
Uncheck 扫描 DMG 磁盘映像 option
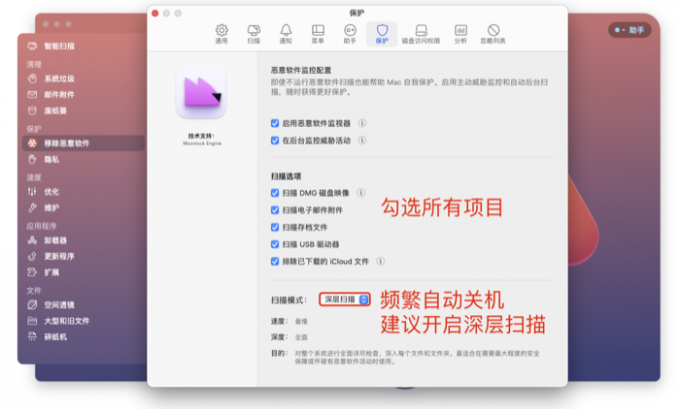tap(275, 193)
